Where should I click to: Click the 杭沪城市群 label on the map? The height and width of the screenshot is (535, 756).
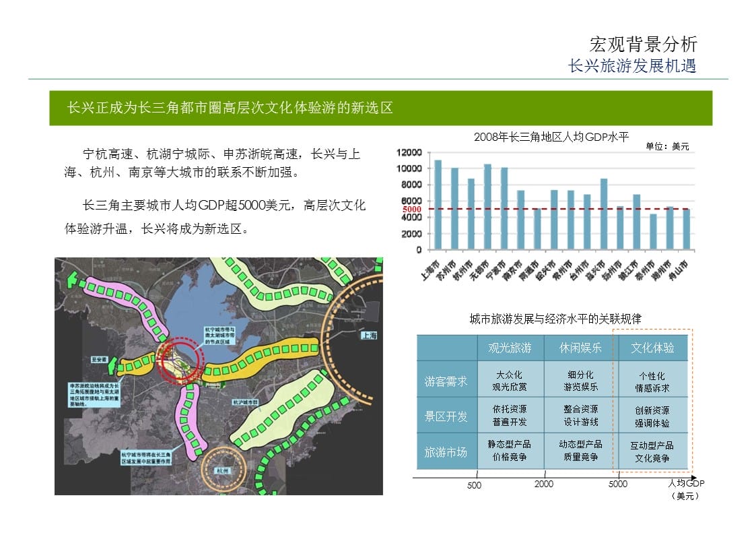(246, 402)
